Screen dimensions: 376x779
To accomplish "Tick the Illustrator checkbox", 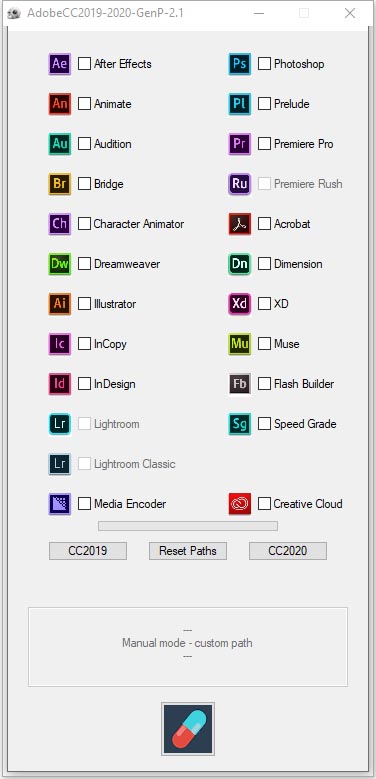I will tap(85, 304).
